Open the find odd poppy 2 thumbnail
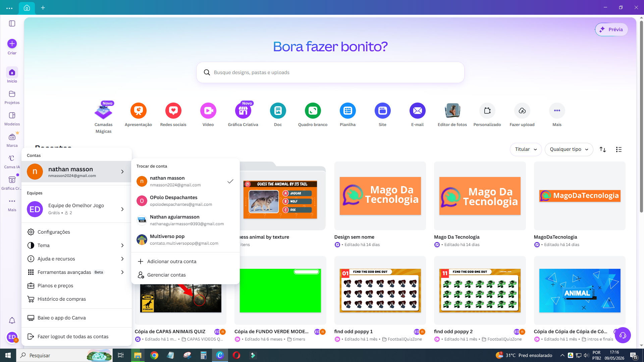This screenshot has width=644, height=362. click(x=480, y=290)
